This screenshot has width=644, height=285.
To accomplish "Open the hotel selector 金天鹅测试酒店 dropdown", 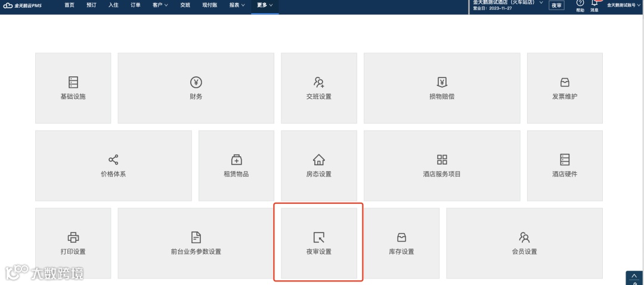I will [x=508, y=2].
